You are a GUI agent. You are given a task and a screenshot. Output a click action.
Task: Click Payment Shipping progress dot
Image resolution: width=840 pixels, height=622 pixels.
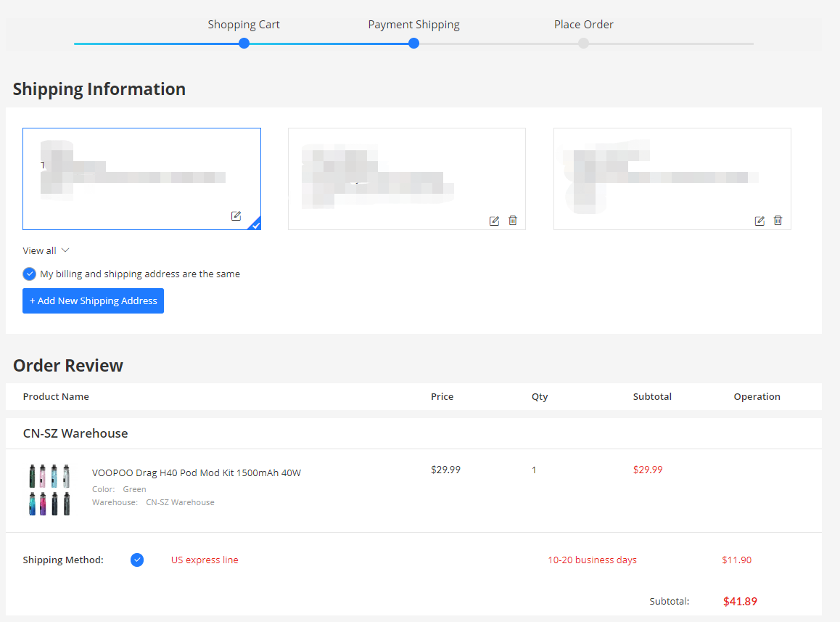click(413, 44)
